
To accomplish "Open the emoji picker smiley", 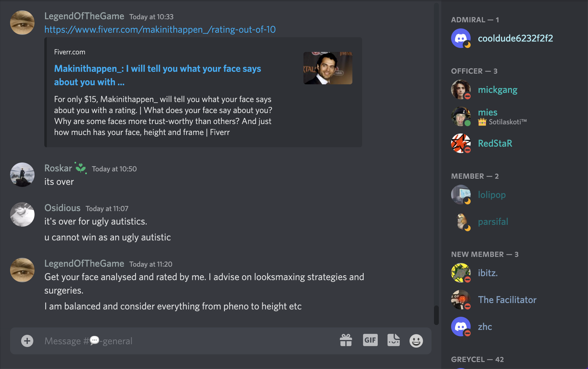I will click(x=416, y=341).
